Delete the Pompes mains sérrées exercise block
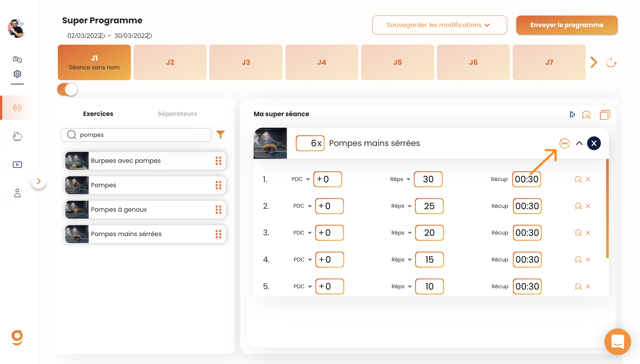Screen dimensions: 640x364 click(x=594, y=143)
